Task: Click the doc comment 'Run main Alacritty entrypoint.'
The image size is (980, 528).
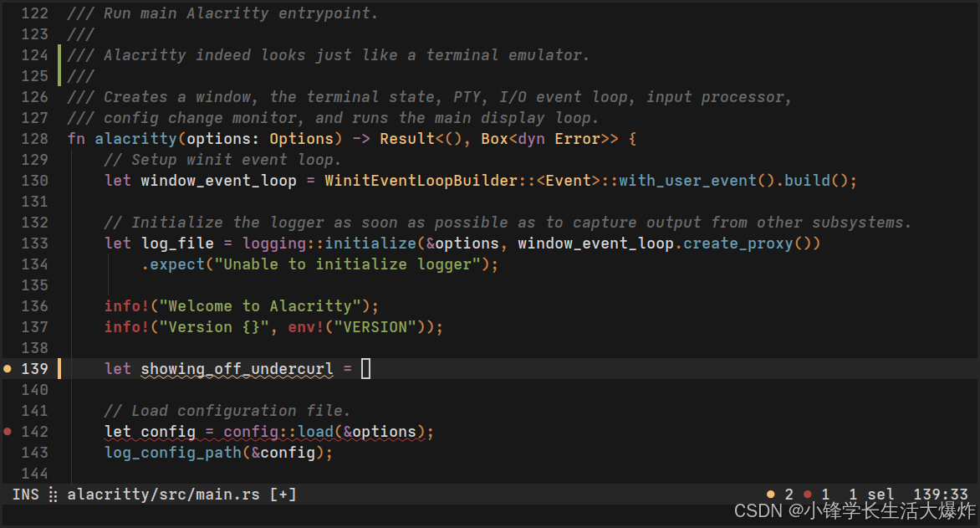Action: [241, 13]
